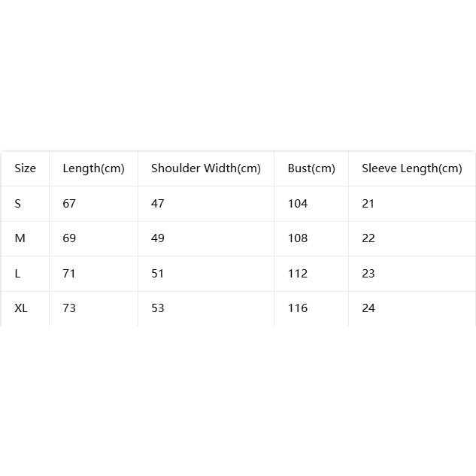Click the shoulder width value 51

tap(158, 274)
